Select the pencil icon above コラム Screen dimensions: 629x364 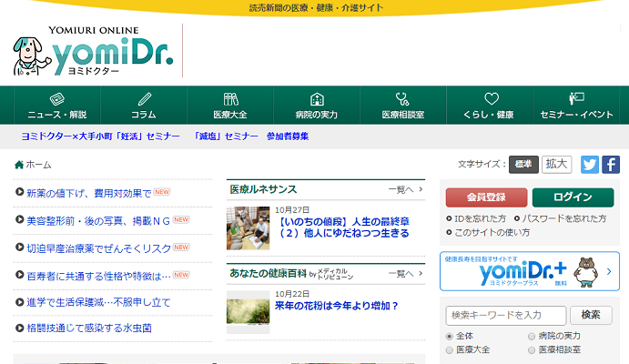tap(144, 98)
